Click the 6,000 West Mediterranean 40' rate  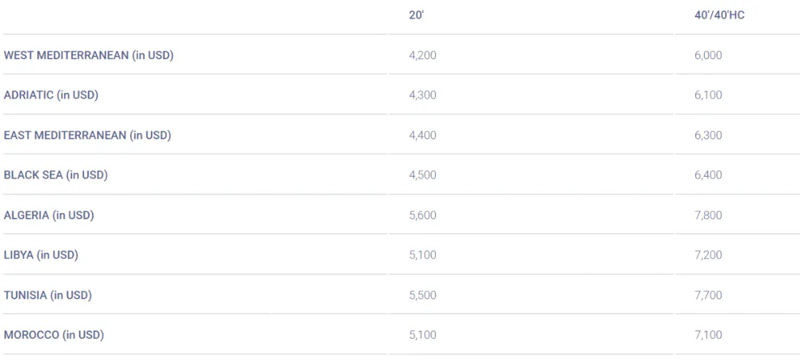click(708, 55)
